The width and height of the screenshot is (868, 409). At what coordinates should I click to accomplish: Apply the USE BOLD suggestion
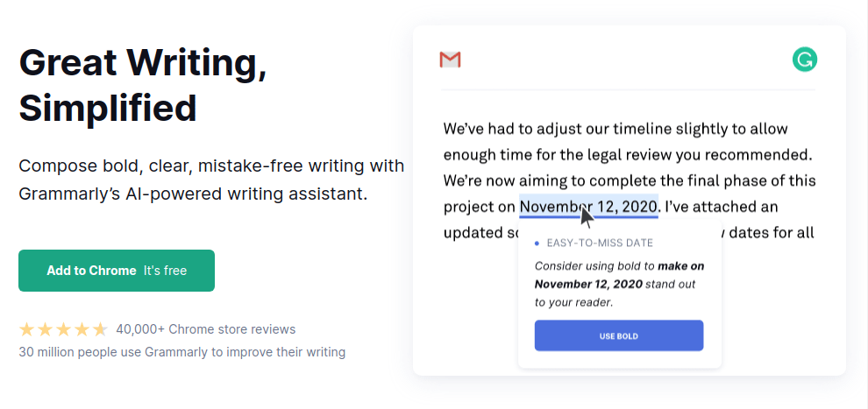point(619,335)
